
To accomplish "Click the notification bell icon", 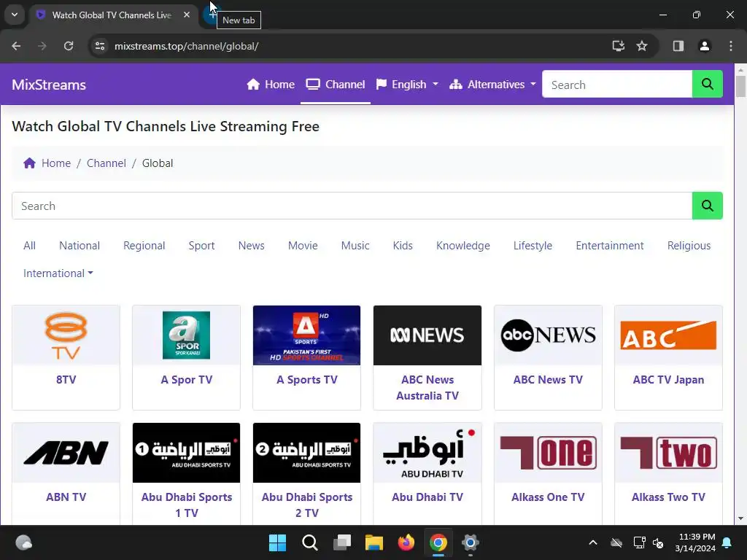I will click(x=727, y=542).
